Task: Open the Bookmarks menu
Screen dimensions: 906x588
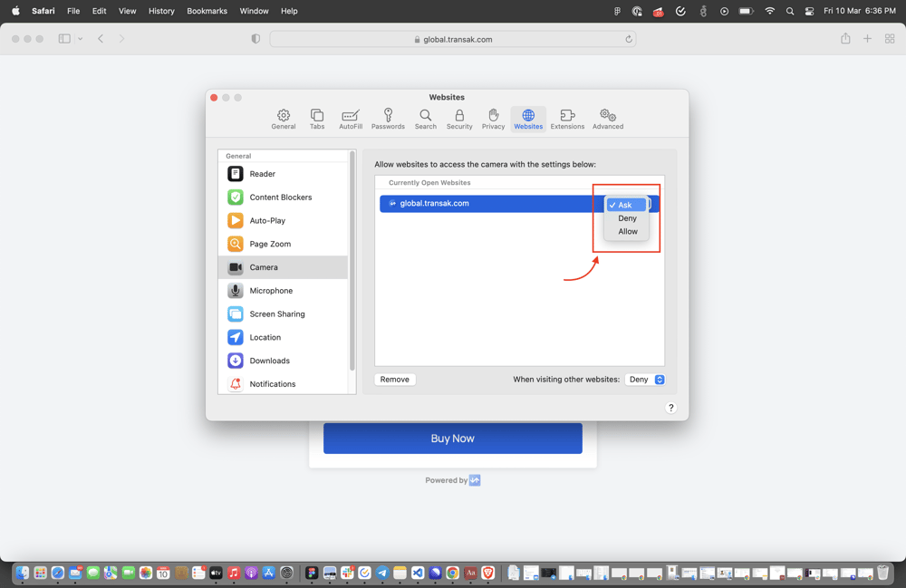Action: (207, 11)
